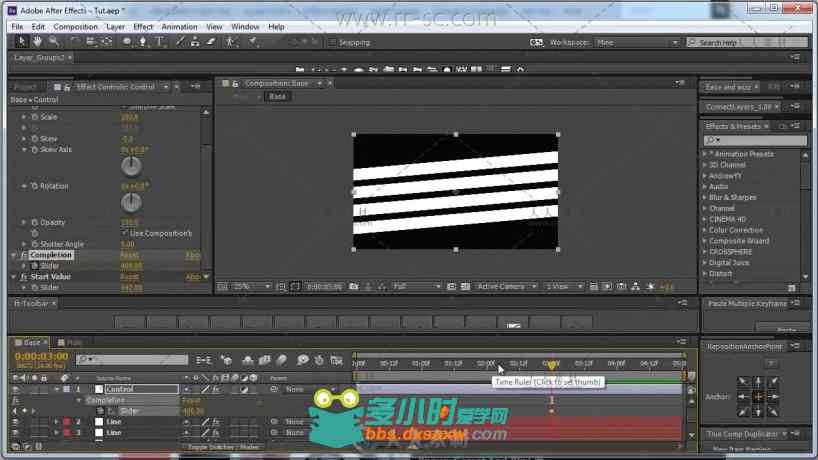Open the Effect menu
Viewport: 818px width, 460px height.
(143, 27)
